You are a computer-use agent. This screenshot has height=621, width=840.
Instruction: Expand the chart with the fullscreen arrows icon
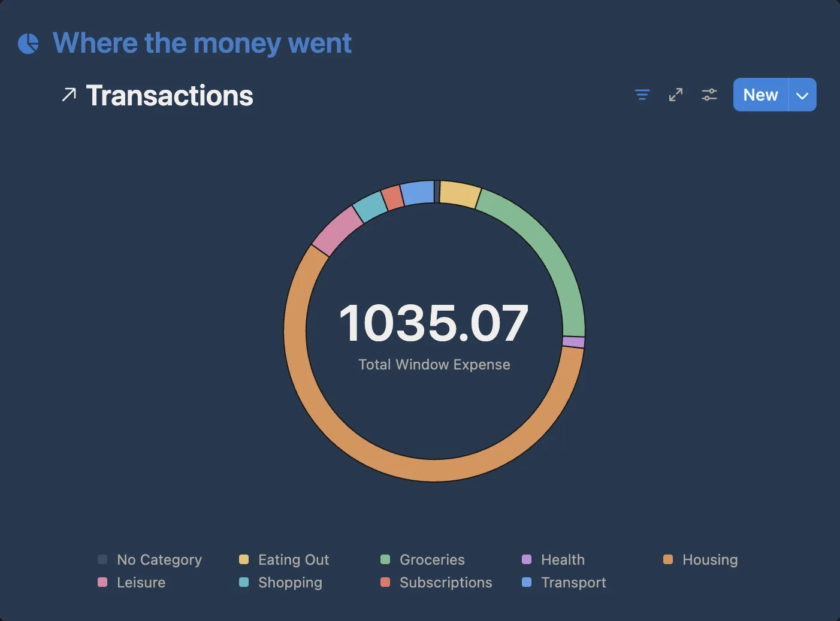tap(676, 95)
